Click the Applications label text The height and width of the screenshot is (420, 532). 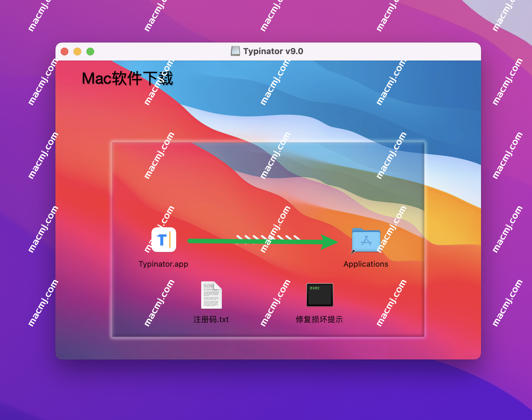tap(366, 264)
